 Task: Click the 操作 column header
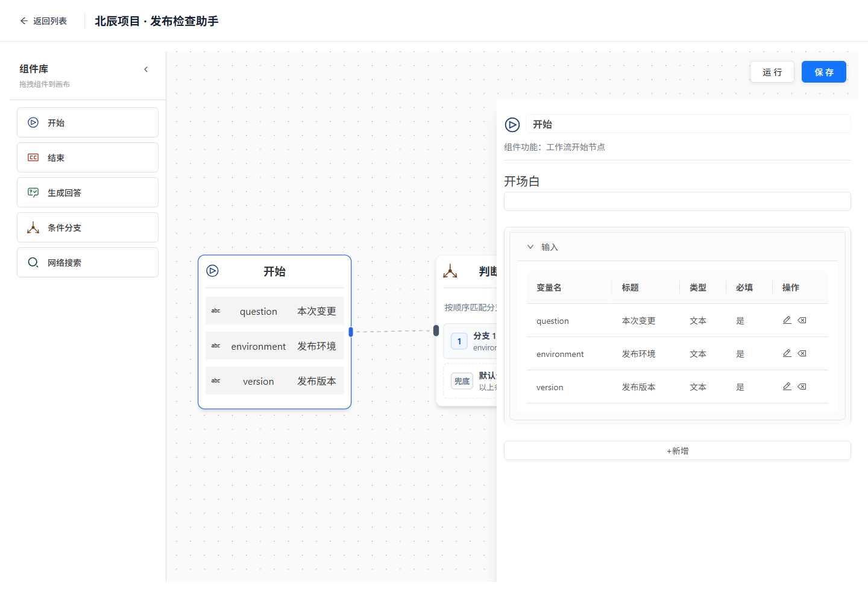click(x=791, y=288)
